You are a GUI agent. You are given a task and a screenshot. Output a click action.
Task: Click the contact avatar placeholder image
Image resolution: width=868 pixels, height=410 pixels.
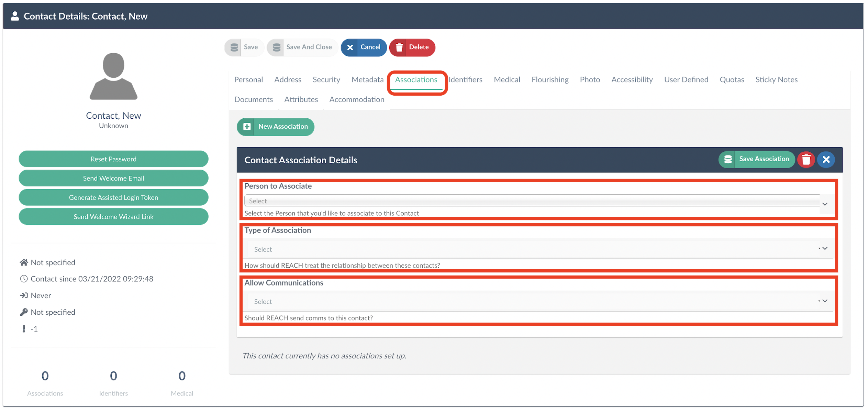[113, 76]
